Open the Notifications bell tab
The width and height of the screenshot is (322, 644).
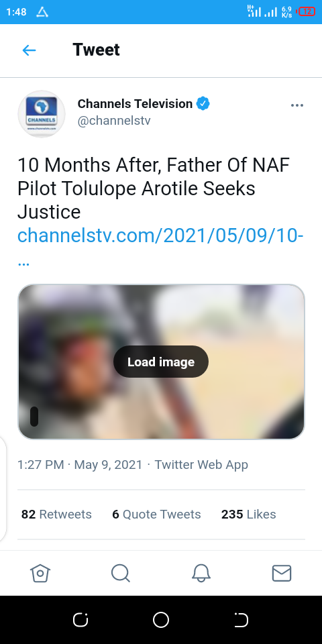click(x=201, y=573)
